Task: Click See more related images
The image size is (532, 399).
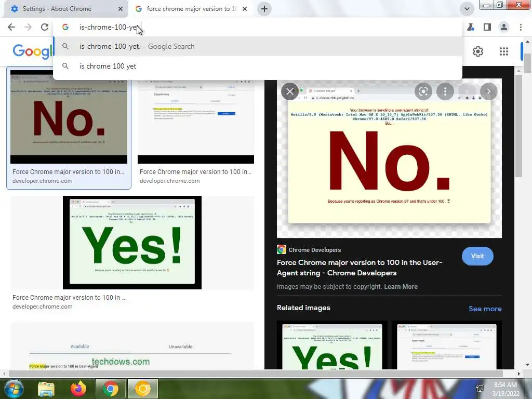Action: [x=485, y=309]
